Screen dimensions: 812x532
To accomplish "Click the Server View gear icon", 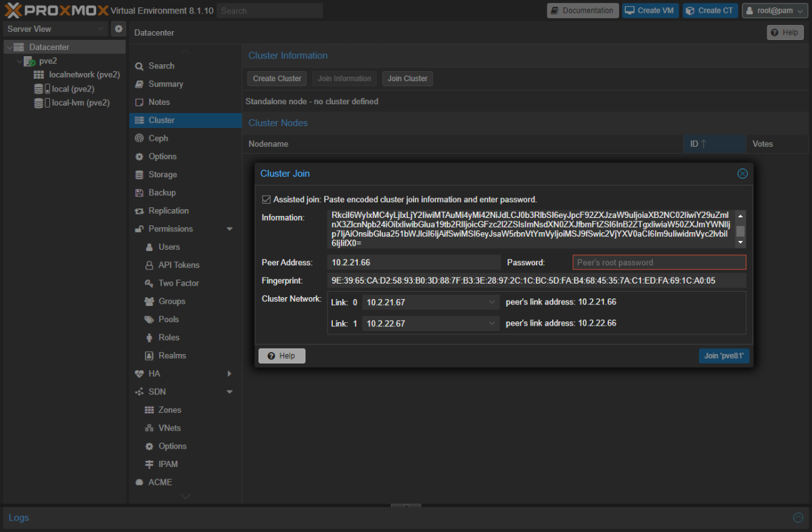I will (118, 28).
